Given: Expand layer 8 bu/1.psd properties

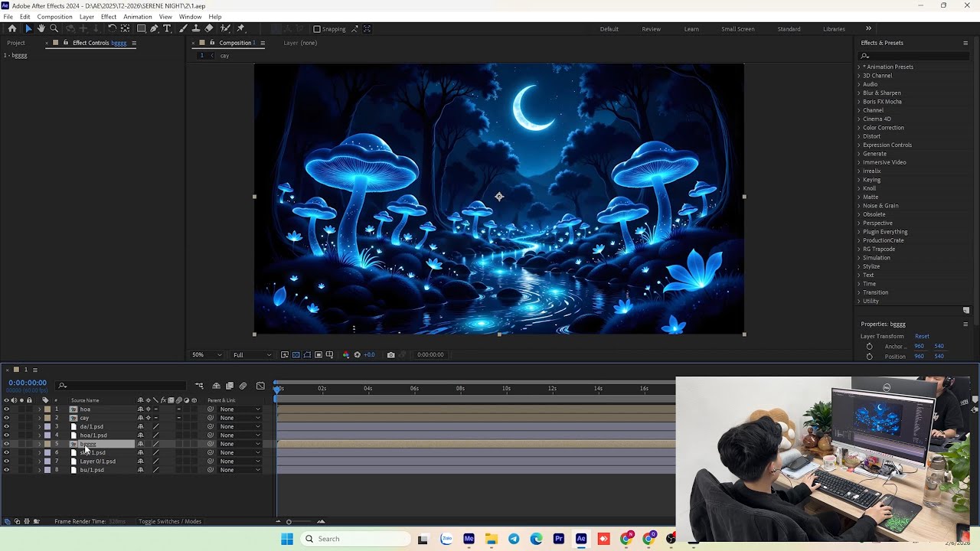Looking at the screenshot, I should (x=40, y=470).
